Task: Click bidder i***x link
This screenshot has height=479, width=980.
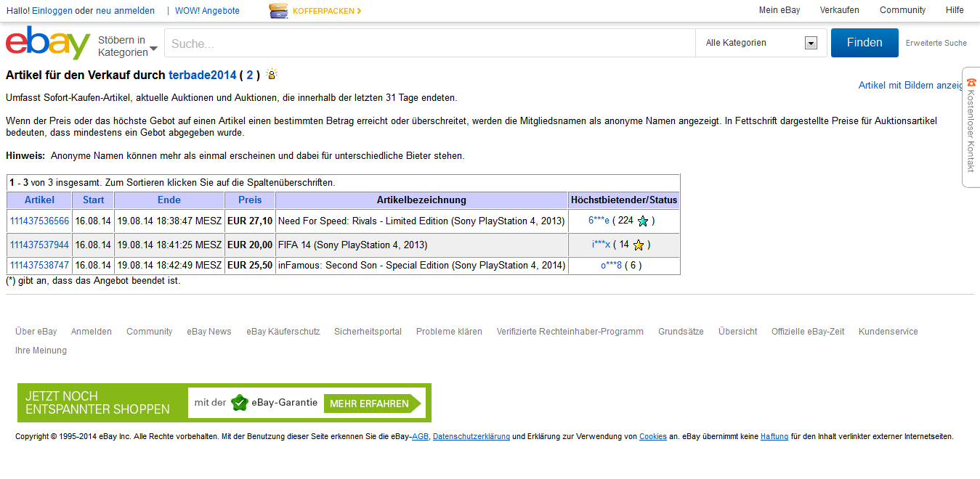Action: click(601, 245)
